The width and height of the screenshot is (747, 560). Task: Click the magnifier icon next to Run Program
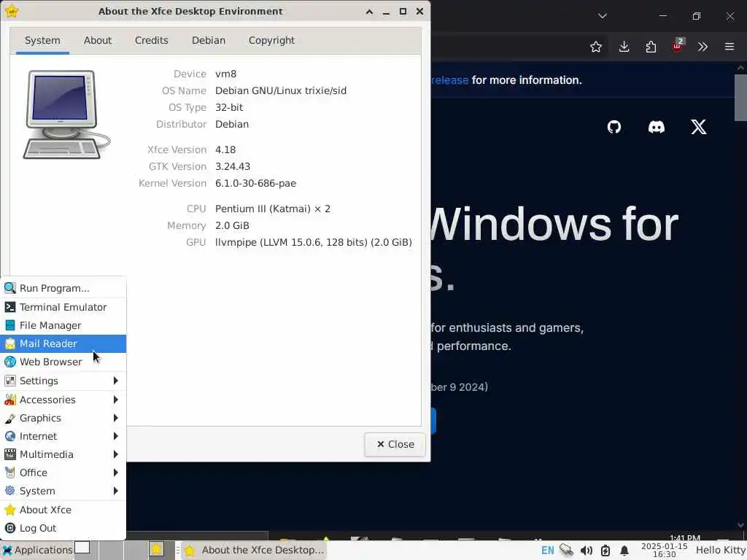10,288
